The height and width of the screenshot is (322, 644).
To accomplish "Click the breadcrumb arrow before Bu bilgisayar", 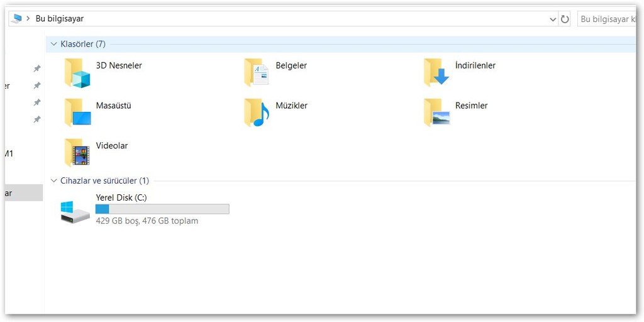I will click(x=28, y=18).
